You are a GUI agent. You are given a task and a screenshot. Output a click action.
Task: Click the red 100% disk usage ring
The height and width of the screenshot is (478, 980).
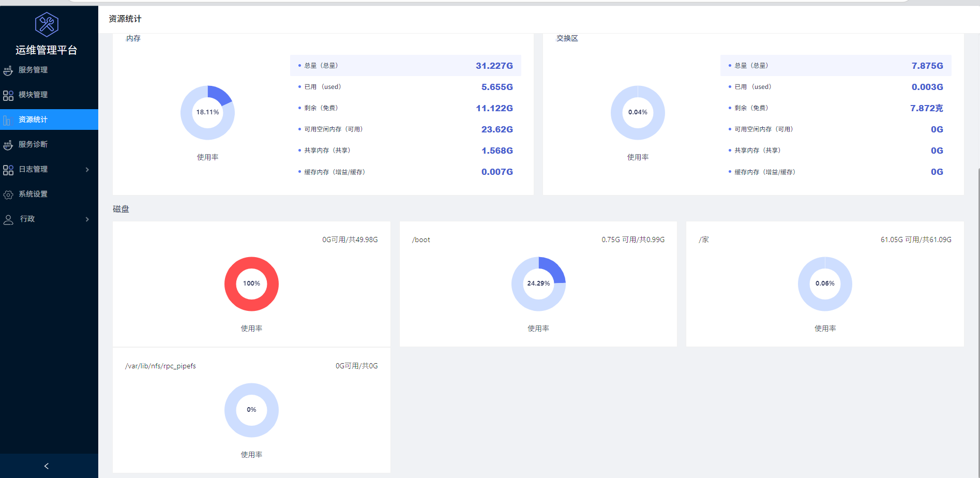point(251,284)
